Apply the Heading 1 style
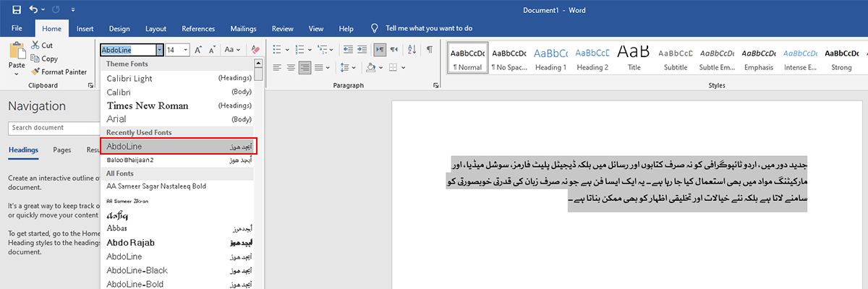The image size is (868, 289). coord(550,59)
